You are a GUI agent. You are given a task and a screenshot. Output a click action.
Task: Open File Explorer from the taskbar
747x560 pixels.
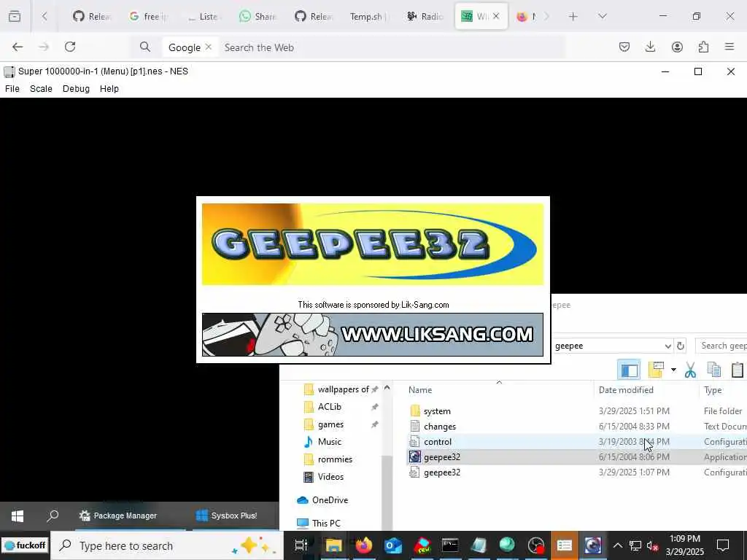(334, 545)
